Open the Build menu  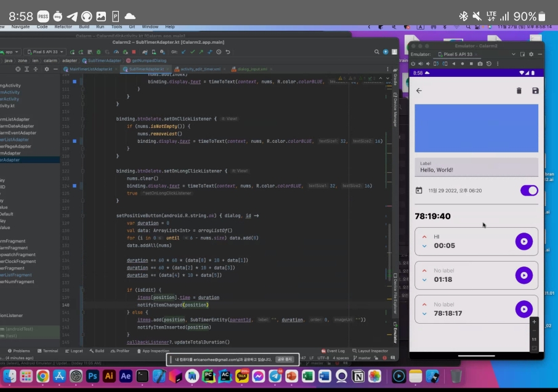pyautogui.click(x=84, y=26)
